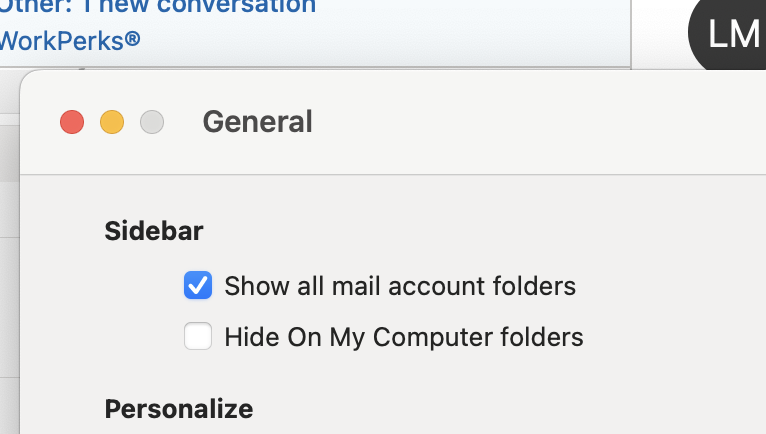Uncheck the Show all mail account folders checkbox
The height and width of the screenshot is (434, 766).
[198, 286]
